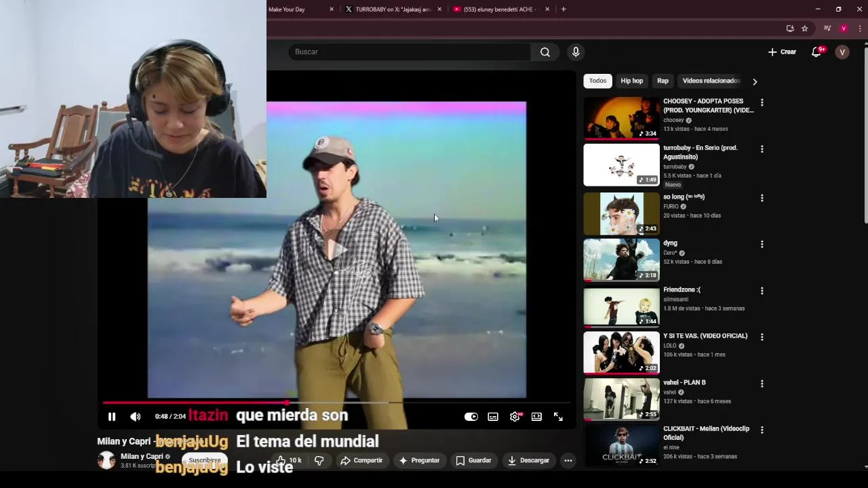Open the turrobaby En Serio thumbnail

(621, 165)
